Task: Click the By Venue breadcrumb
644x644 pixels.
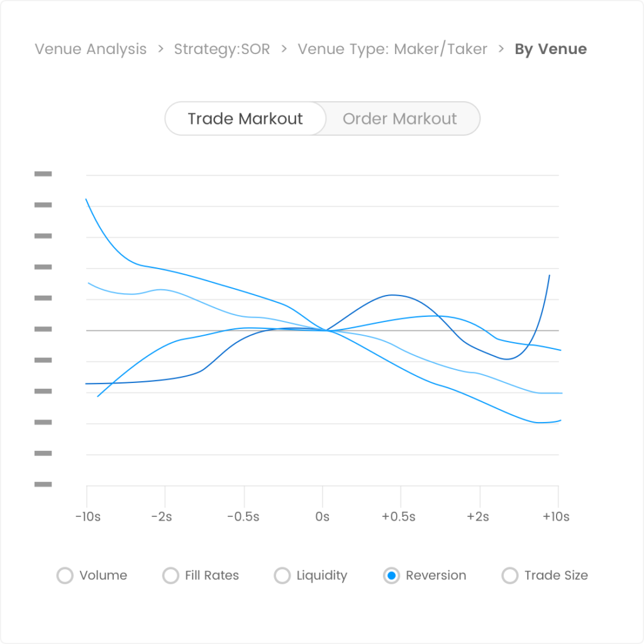Action: point(550,49)
